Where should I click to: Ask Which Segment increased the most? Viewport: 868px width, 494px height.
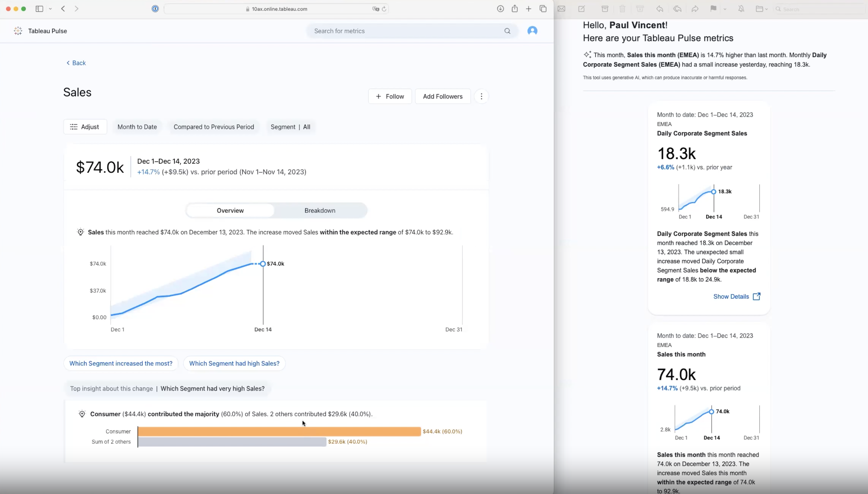pyautogui.click(x=121, y=363)
